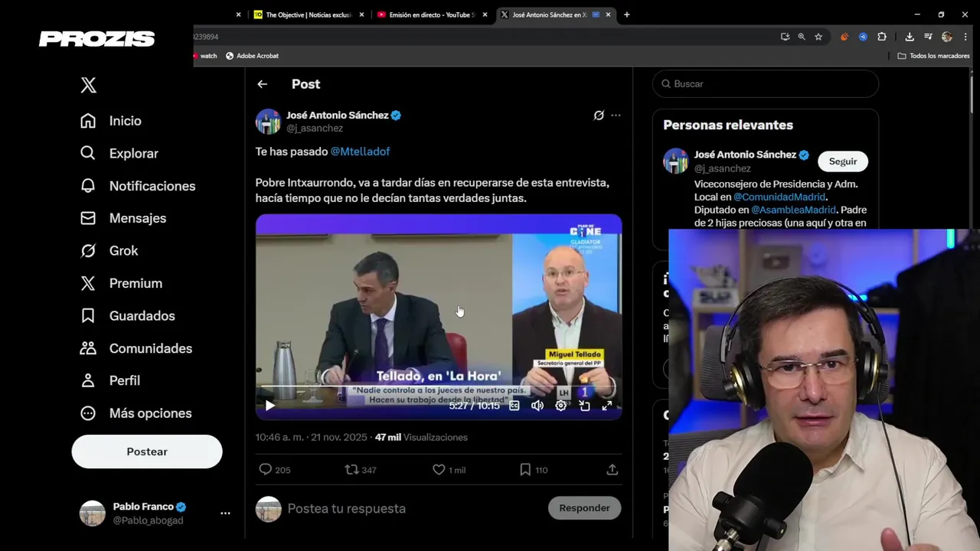Screen dimensions: 980x551
Task: Toggle video captions CC
Action: coord(514,406)
